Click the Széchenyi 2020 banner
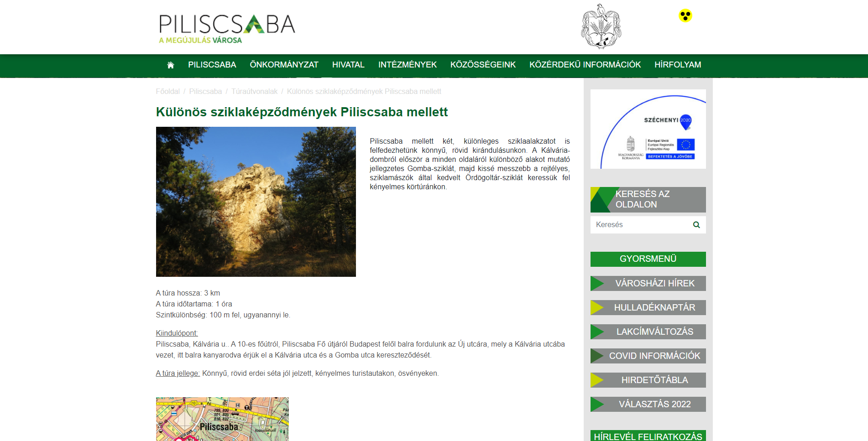 click(x=648, y=129)
